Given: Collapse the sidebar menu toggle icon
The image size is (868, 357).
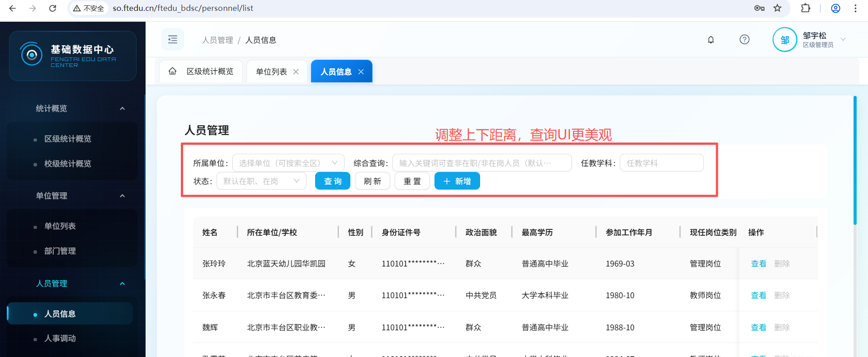Looking at the screenshot, I should pyautogui.click(x=173, y=40).
